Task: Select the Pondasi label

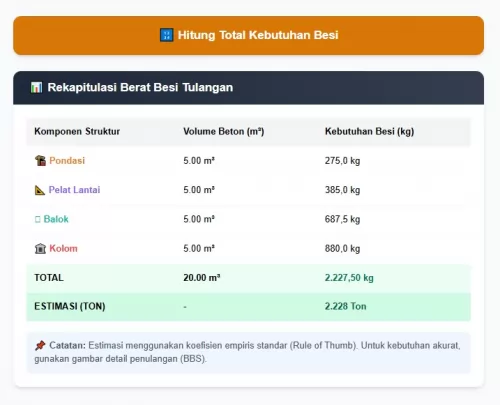Action: [67, 161]
